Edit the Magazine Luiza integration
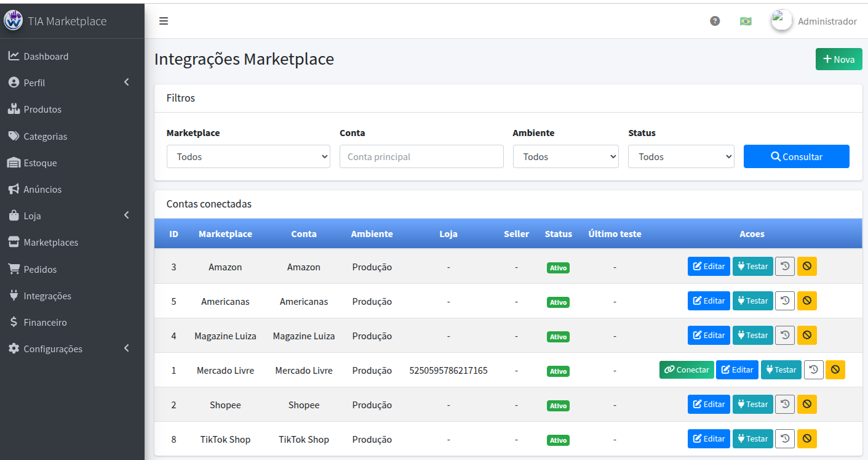 pos(709,336)
